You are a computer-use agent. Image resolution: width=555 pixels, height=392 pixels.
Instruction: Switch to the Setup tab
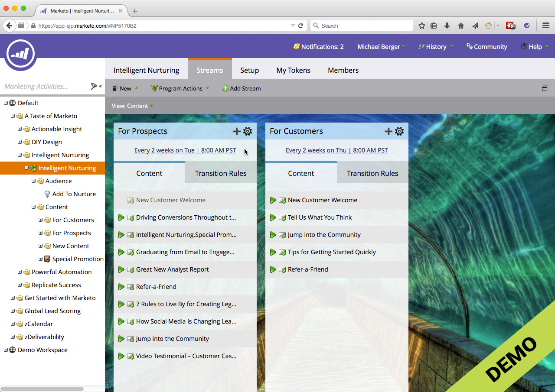[249, 70]
